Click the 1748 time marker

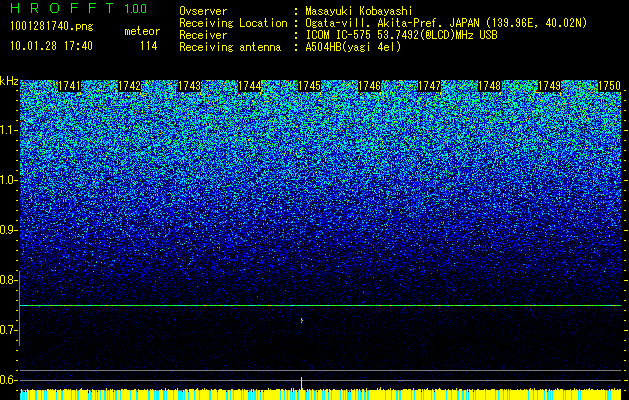click(489, 86)
